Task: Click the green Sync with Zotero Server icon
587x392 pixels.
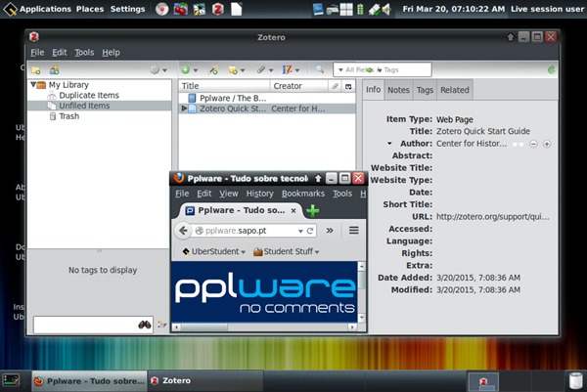Action: tap(552, 70)
